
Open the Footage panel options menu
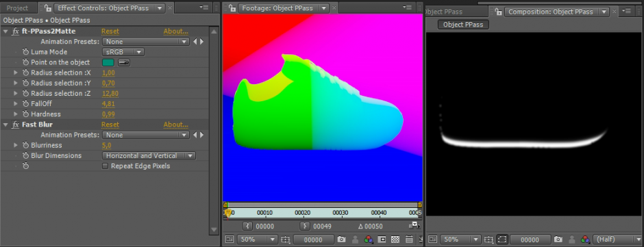point(408,8)
